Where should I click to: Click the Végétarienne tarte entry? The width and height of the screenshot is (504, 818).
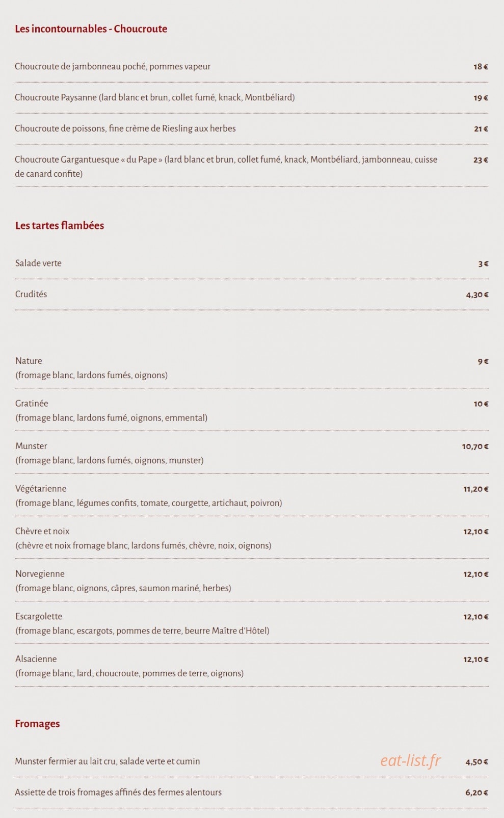point(252,495)
